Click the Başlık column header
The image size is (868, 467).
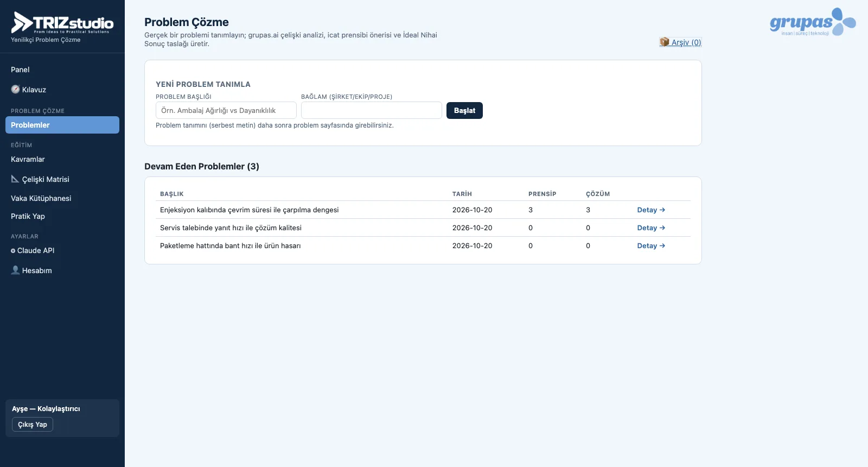(x=172, y=194)
